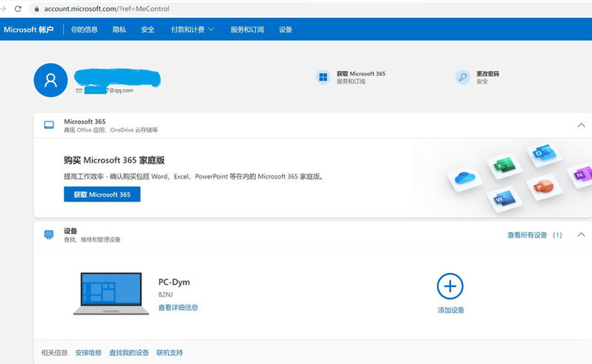Open the 付款和计费 dropdown menu

[193, 30]
